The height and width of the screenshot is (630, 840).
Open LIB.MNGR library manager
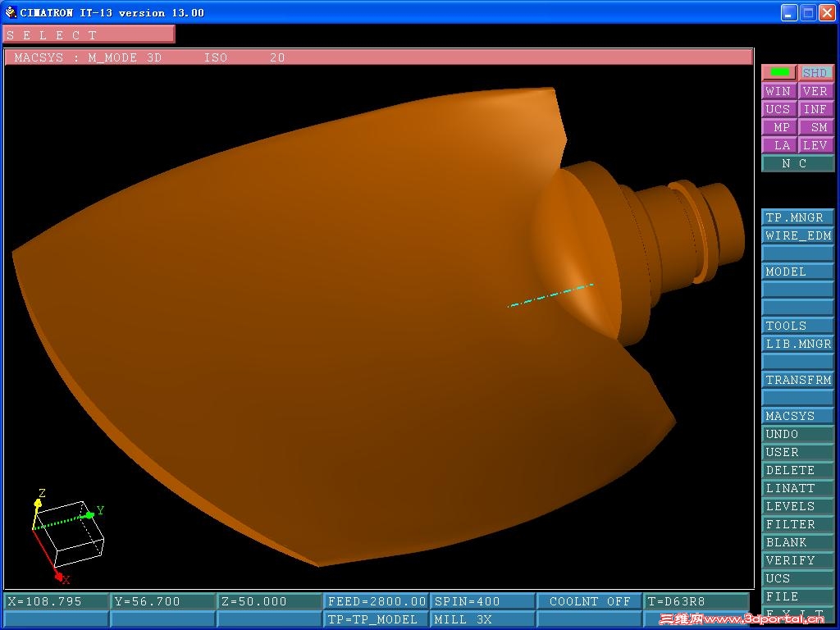[797, 344]
